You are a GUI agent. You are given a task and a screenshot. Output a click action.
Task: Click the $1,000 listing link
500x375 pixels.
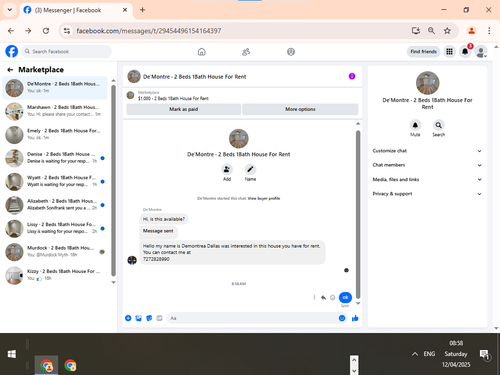pos(173,98)
